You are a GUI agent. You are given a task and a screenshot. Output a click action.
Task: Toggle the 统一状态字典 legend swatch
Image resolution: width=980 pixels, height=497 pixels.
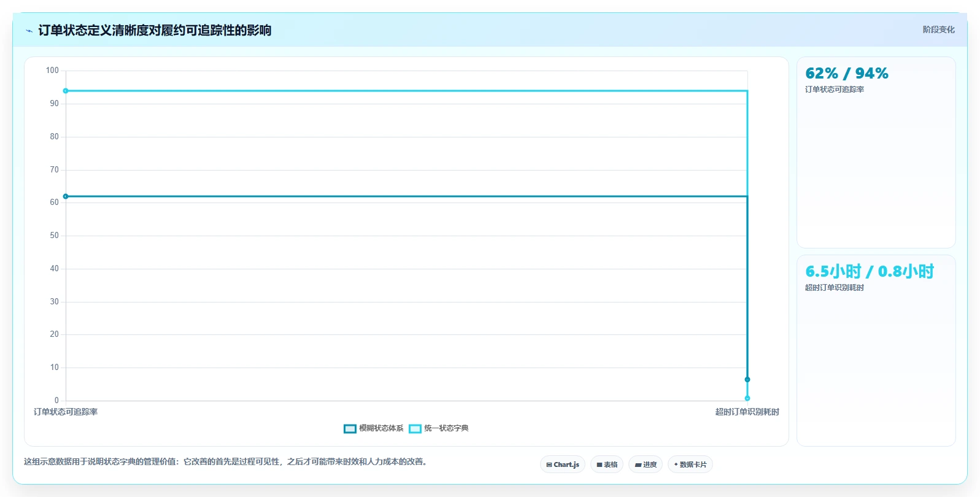(415, 428)
